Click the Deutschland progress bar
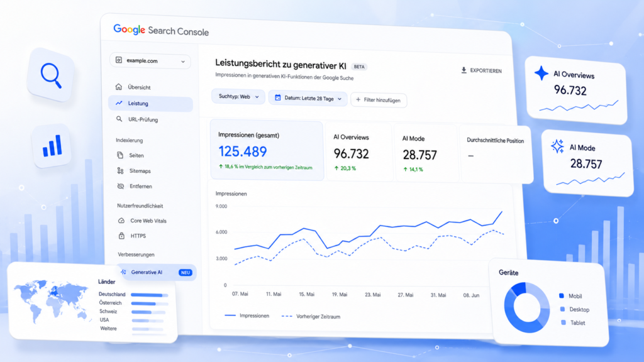This screenshot has width=644, height=362. 150,295
